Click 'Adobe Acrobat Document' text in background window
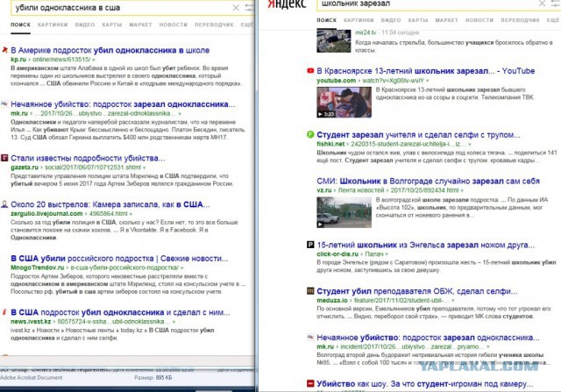The image size is (561, 392). pyautogui.click(x=32, y=378)
